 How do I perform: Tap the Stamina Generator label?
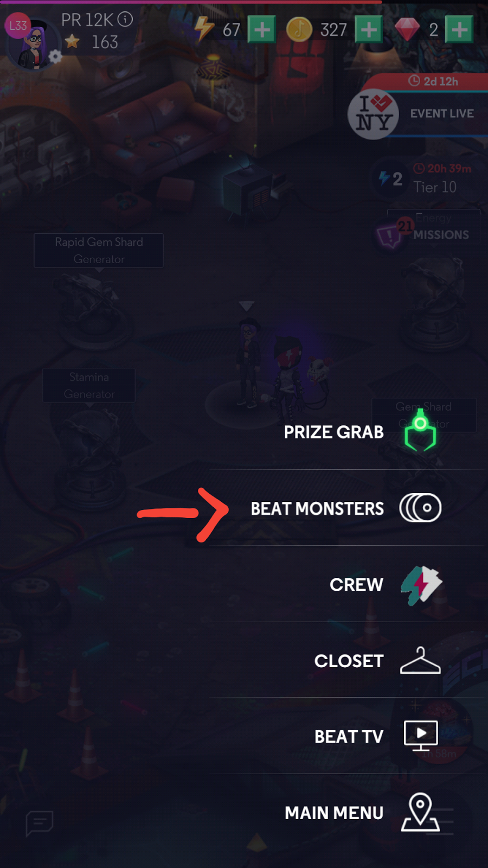(89, 385)
